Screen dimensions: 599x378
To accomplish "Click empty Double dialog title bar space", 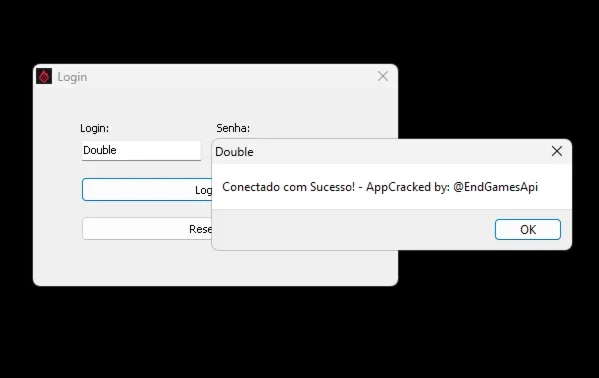I will 401,152.
